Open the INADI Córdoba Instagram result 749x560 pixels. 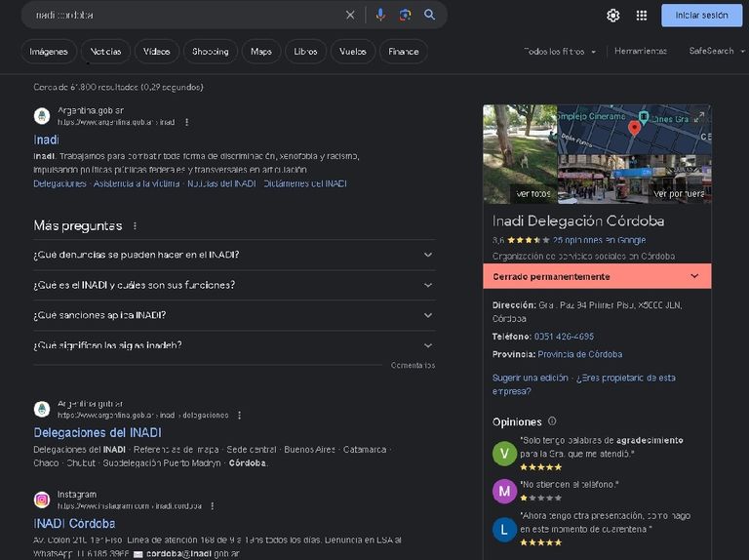[74, 523]
